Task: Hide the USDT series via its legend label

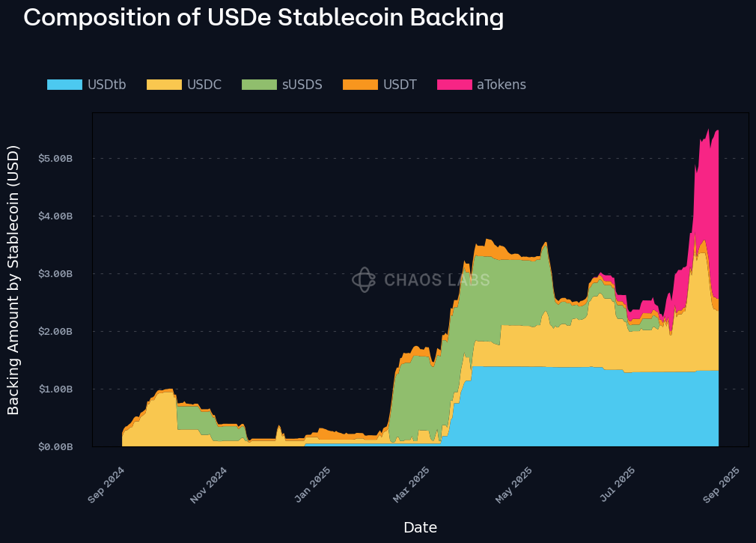Action: point(400,85)
